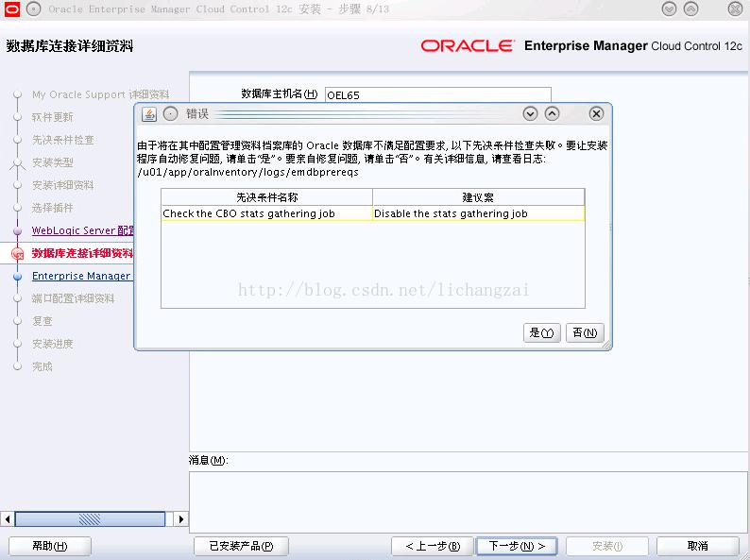The width and height of the screenshot is (750, 560).
Task: Click the Java icon in error dialog title
Action: click(149, 114)
